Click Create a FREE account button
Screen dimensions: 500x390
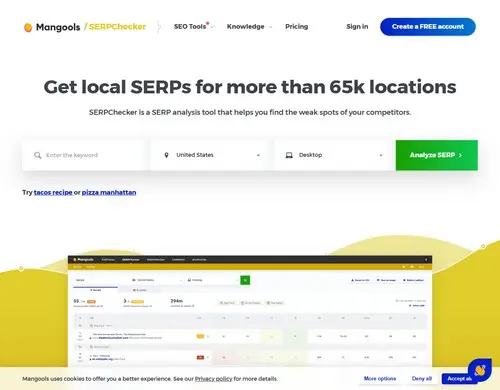[x=428, y=27]
